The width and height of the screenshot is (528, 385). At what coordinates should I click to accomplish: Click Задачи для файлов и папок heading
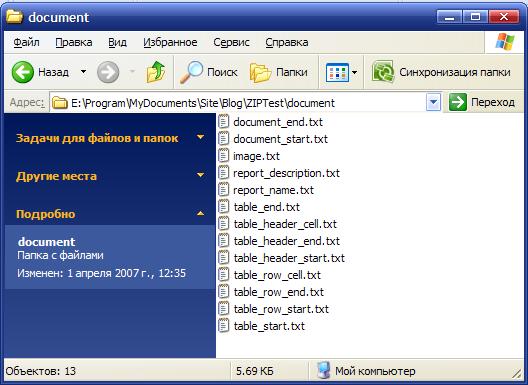click(97, 138)
